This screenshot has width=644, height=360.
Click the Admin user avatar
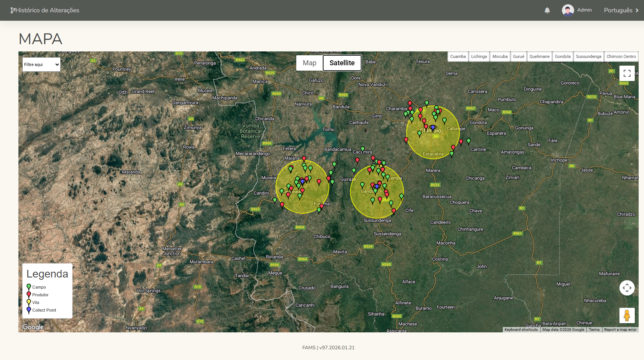[x=568, y=10]
